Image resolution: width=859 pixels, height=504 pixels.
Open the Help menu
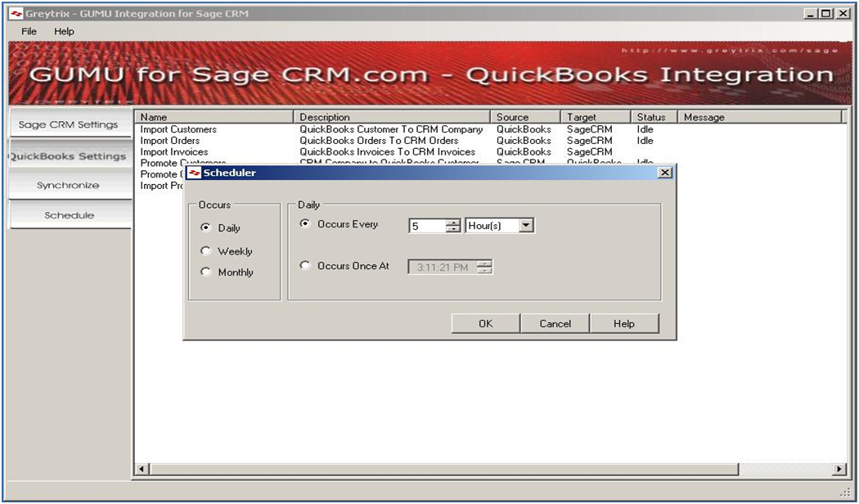[64, 31]
